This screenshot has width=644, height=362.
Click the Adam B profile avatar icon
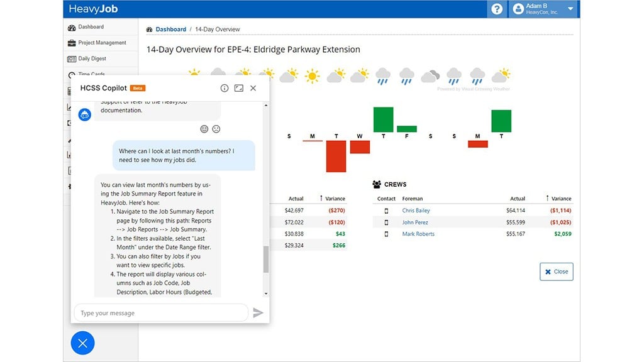click(518, 9)
